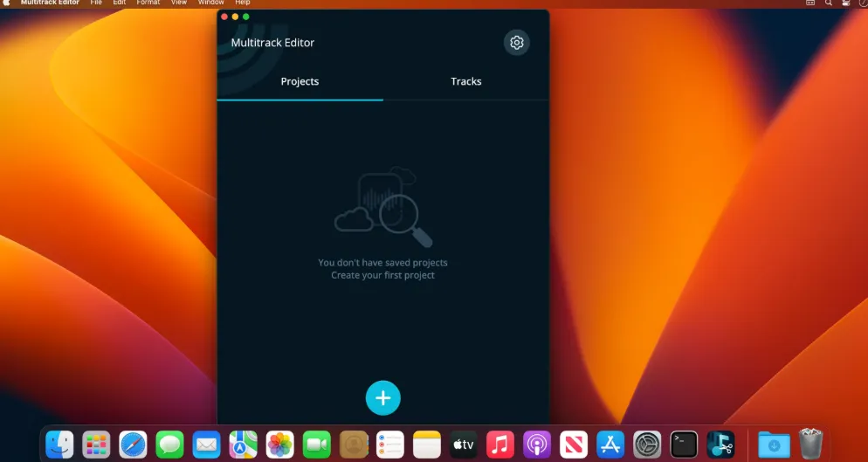
Task: Click the 'Multitrack Editor' window title text
Action: click(272, 43)
